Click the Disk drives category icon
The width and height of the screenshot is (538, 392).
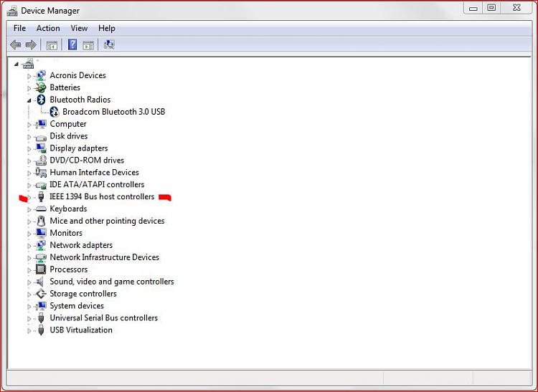coord(41,138)
